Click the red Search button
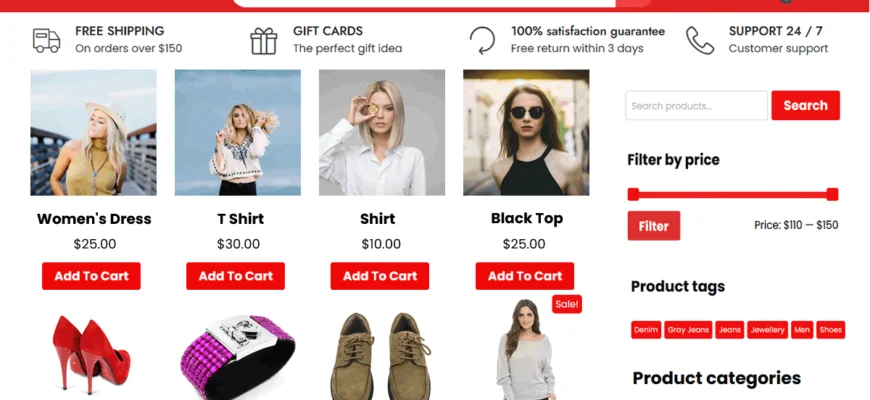Image resolution: width=870 pixels, height=400 pixels. tap(805, 105)
